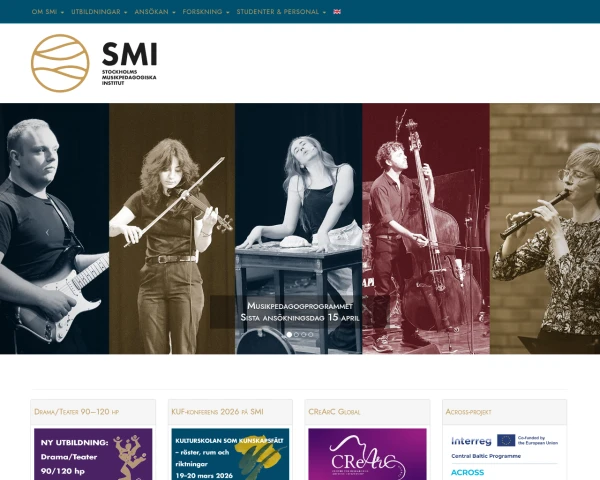The width and height of the screenshot is (600, 480).
Task: Select the second carousel indicator dot
Action: (296, 335)
